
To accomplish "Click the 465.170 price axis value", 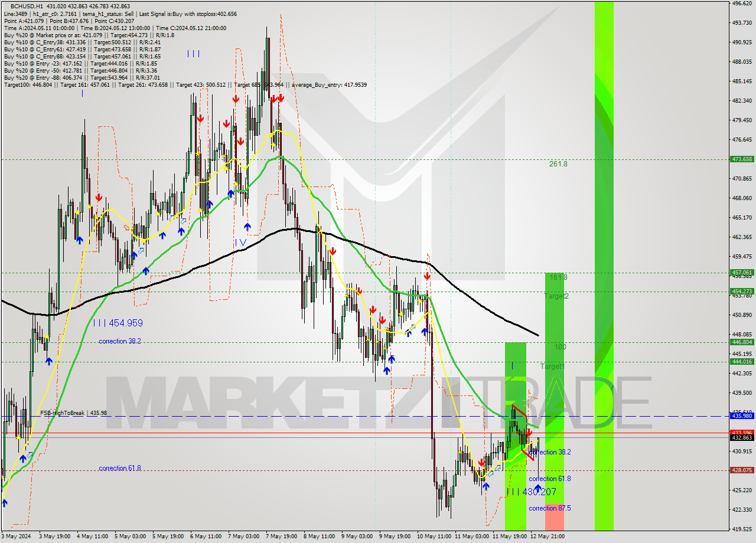I will (742, 218).
